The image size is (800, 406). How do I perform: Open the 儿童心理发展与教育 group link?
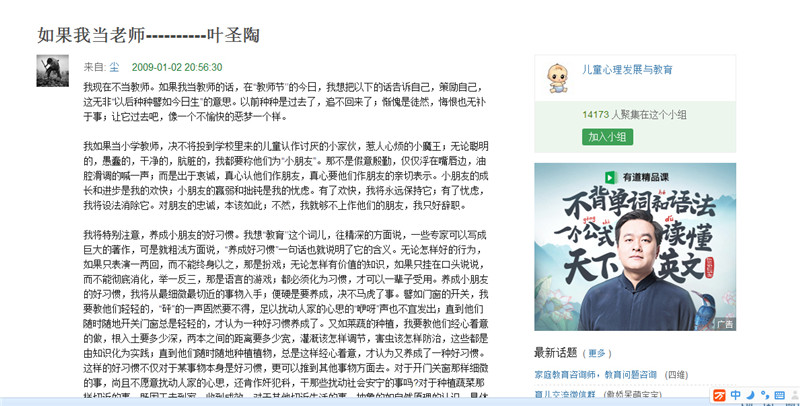pyautogui.click(x=627, y=70)
